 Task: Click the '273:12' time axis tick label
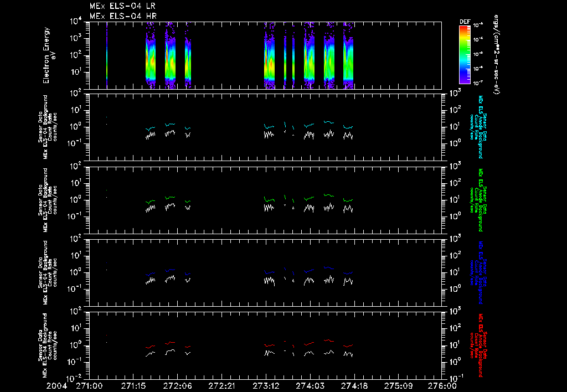(266, 386)
